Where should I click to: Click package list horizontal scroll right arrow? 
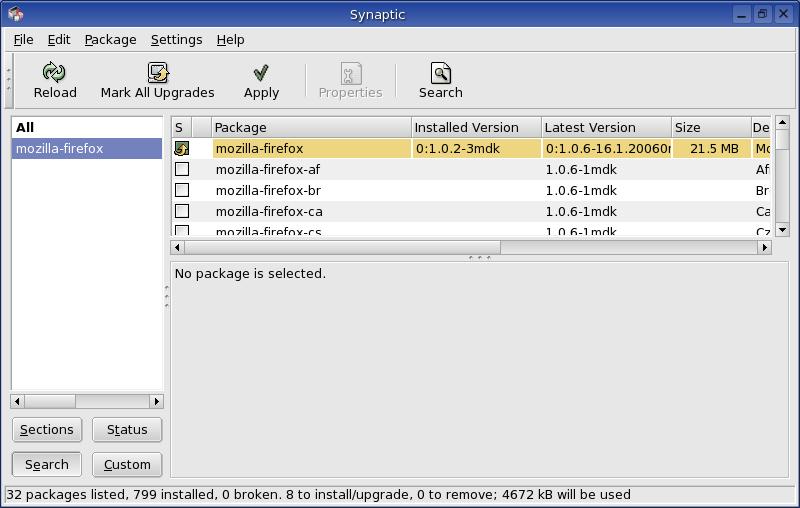pyautogui.click(x=764, y=247)
